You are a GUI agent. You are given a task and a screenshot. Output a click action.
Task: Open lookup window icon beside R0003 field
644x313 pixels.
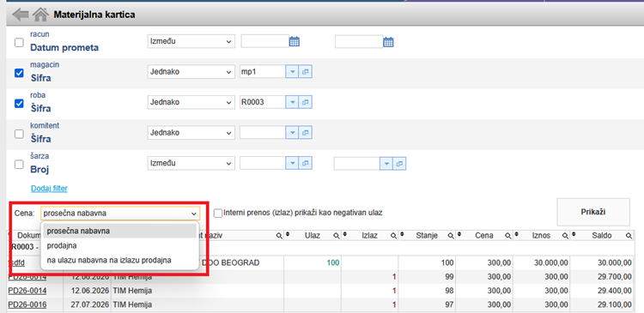pos(305,102)
